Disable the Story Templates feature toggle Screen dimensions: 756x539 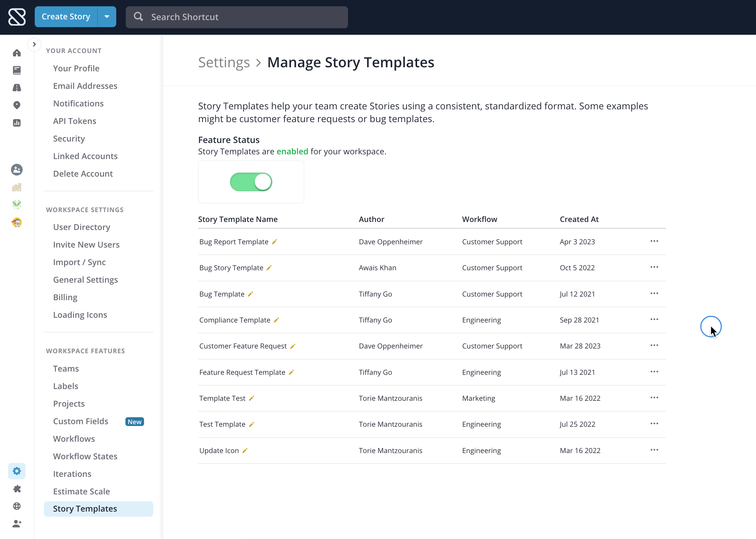point(251,182)
